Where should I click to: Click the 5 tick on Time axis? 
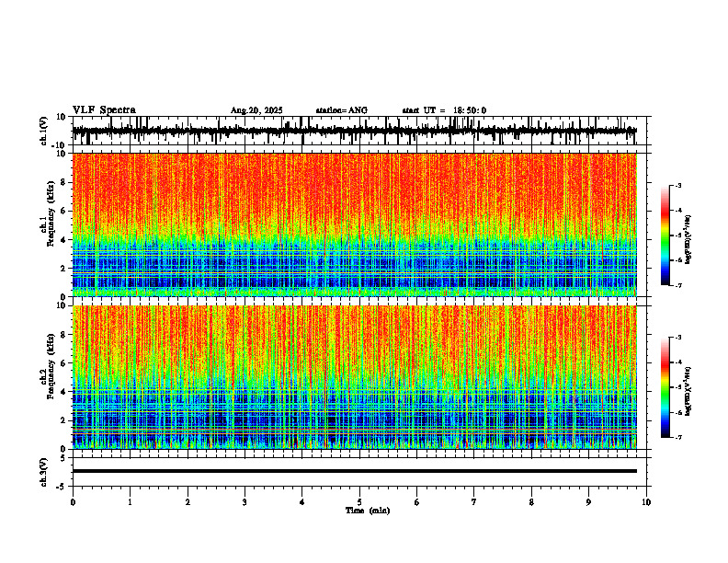[359, 502]
